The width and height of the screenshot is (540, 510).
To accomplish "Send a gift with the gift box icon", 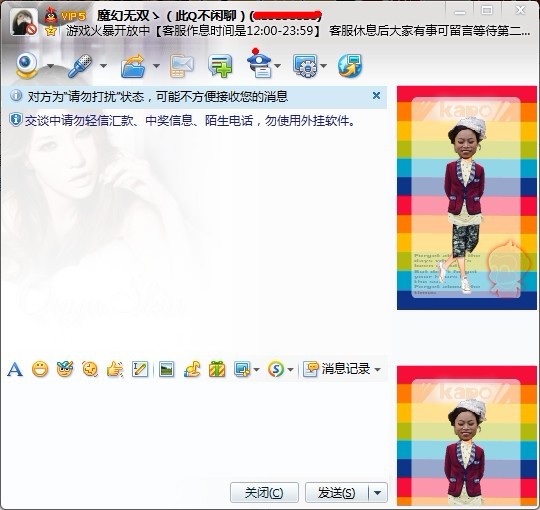I will 217,370.
